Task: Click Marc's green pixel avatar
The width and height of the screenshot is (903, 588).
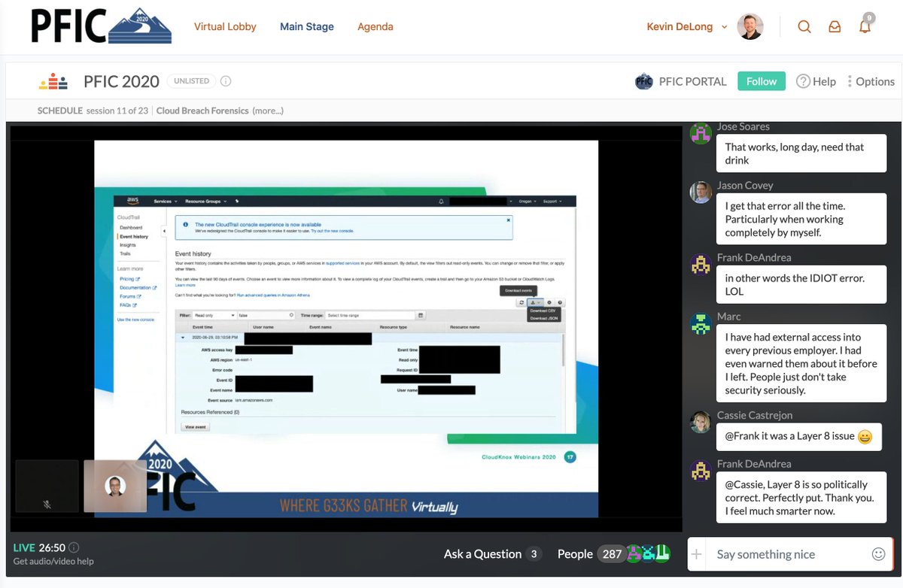Action: point(701,324)
